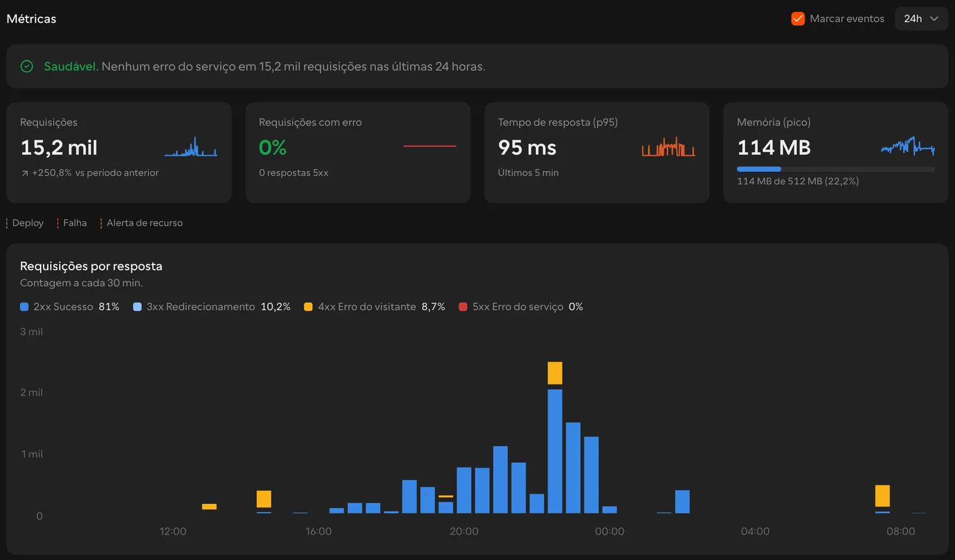Click the 114 MB memory value
This screenshot has height=560, width=955.
774,147
